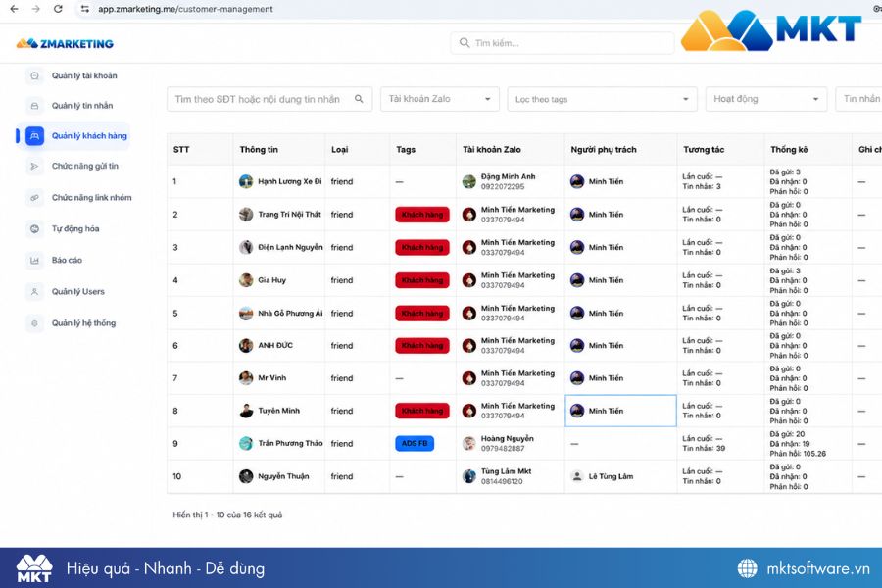Viewport: 882px width, 588px height.
Task: Open the Tự động hóa automation icon
Action: [35, 229]
